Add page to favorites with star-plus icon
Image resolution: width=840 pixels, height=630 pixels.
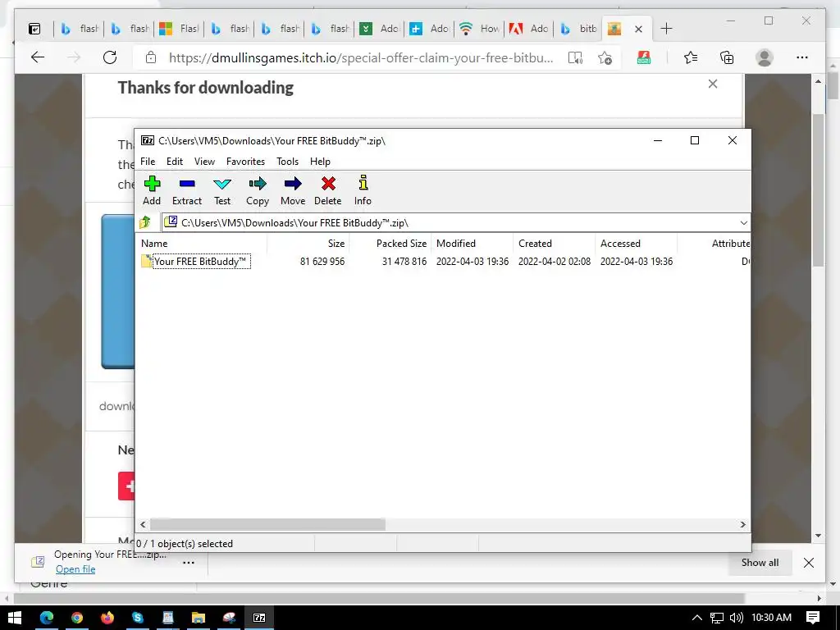pos(605,58)
